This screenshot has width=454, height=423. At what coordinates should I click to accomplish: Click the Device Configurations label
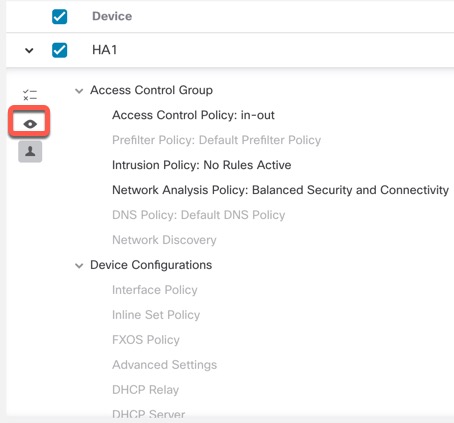tap(151, 265)
